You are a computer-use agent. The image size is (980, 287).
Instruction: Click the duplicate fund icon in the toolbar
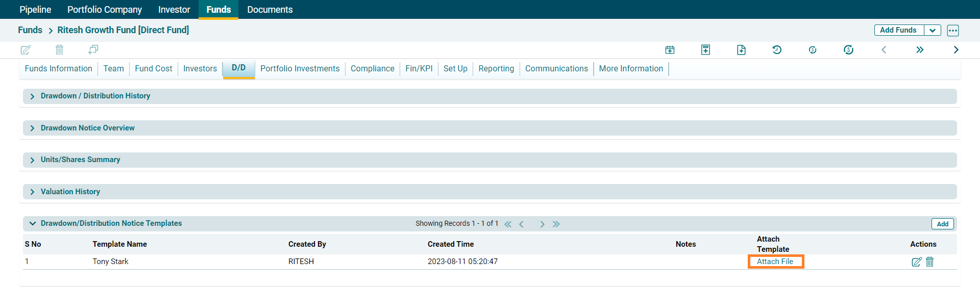[x=93, y=49]
